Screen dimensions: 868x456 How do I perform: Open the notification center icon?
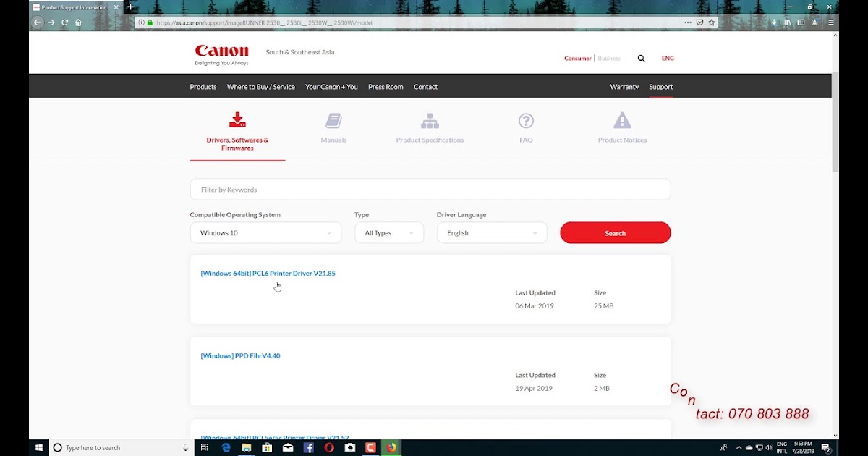826,448
